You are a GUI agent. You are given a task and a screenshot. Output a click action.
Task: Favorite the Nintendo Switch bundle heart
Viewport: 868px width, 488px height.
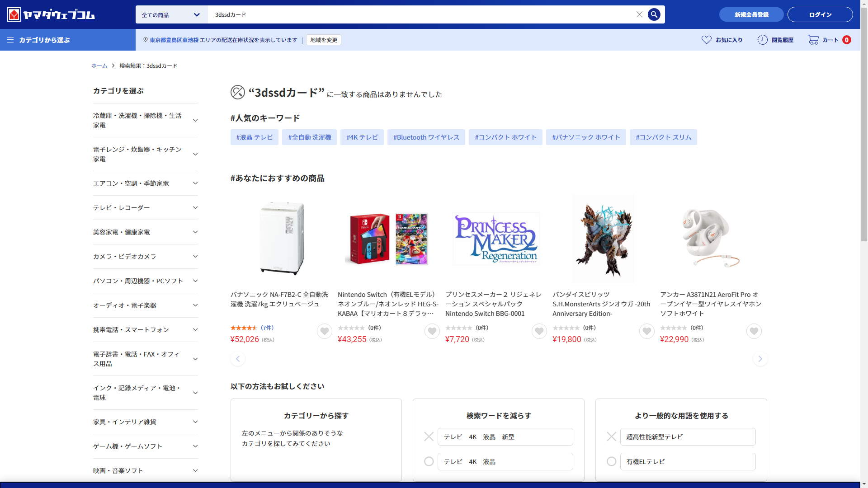coord(432,332)
